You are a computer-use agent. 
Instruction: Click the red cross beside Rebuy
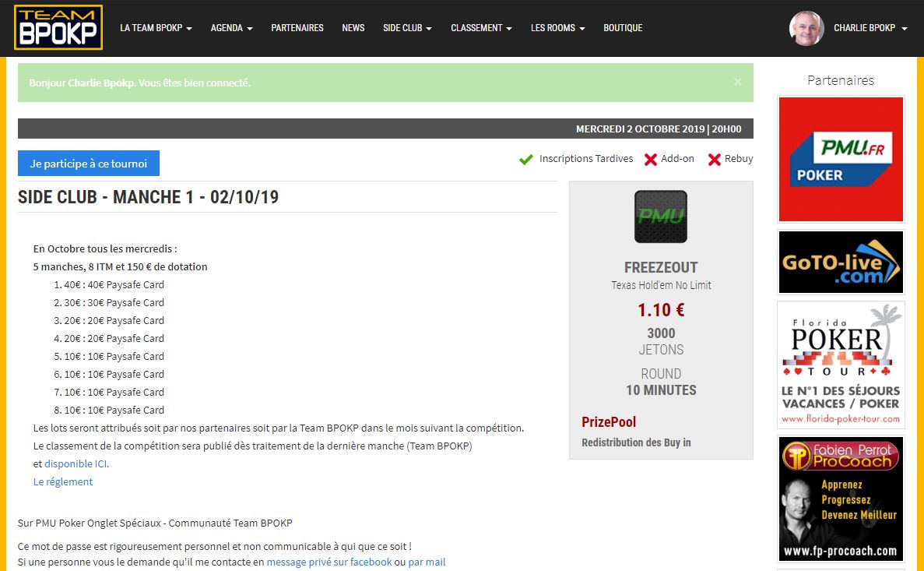point(715,159)
